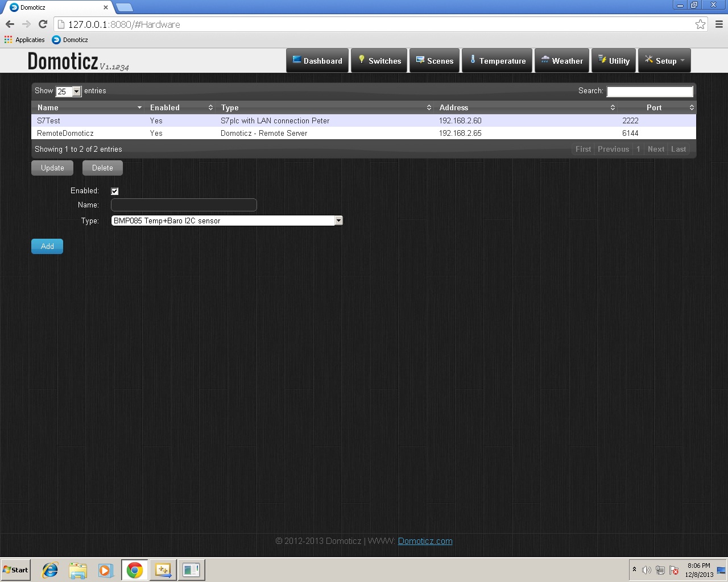Image resolution: width=728 pixels, height=582 pixels.
Task: Click port 2222 cell
Action: pos(630,120)
